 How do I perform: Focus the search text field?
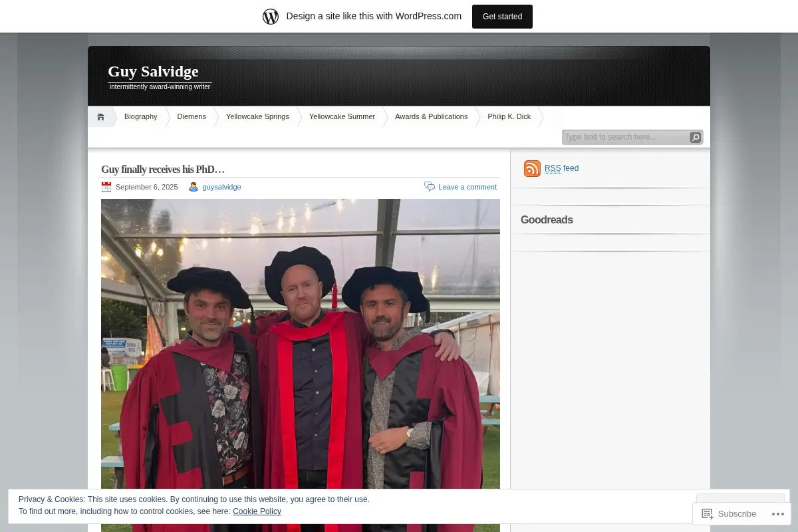[x=625, y=138]
